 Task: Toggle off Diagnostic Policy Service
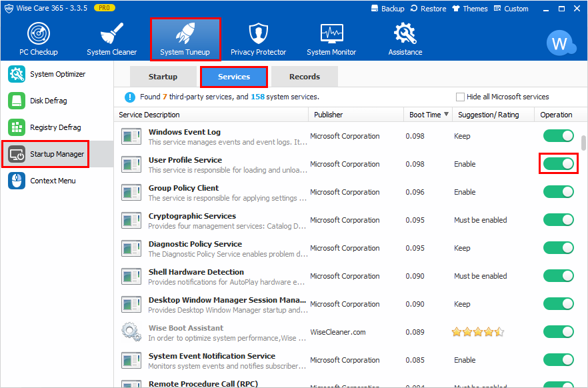[559, 248]
